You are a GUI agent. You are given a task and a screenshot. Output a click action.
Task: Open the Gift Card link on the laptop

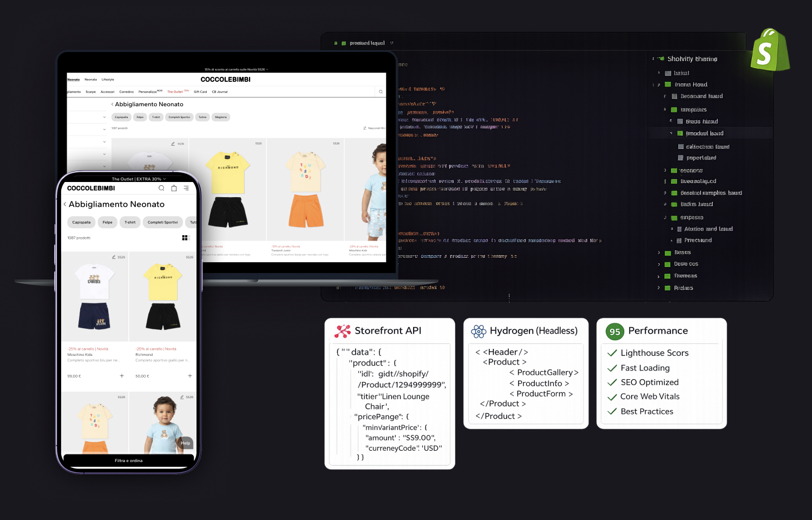(200, 92)
